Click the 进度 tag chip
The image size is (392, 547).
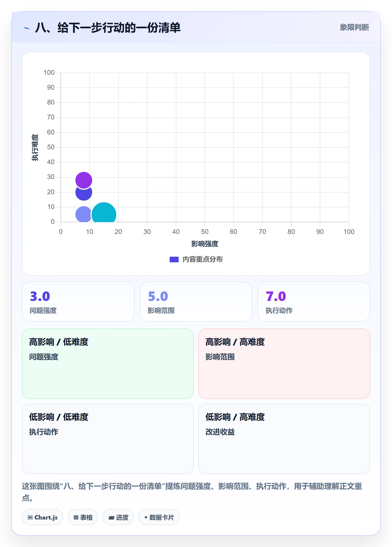click(x=118, y=517)
